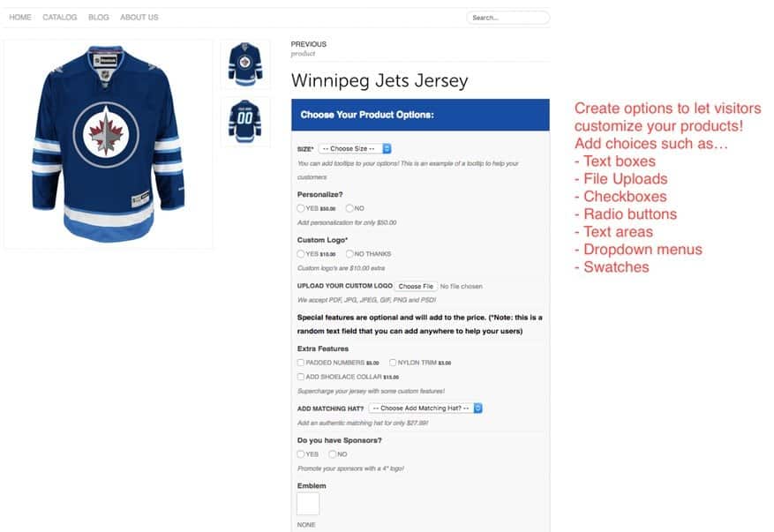The image size is (774, 532).
Task: Open the Add Matching Hat dropdown
Action: tap(425, 408)
